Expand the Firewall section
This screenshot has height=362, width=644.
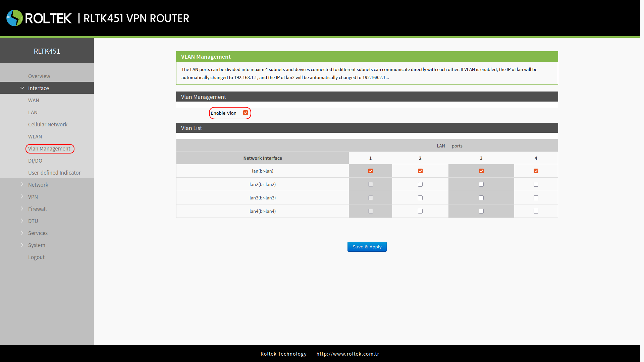coord(37,209)
